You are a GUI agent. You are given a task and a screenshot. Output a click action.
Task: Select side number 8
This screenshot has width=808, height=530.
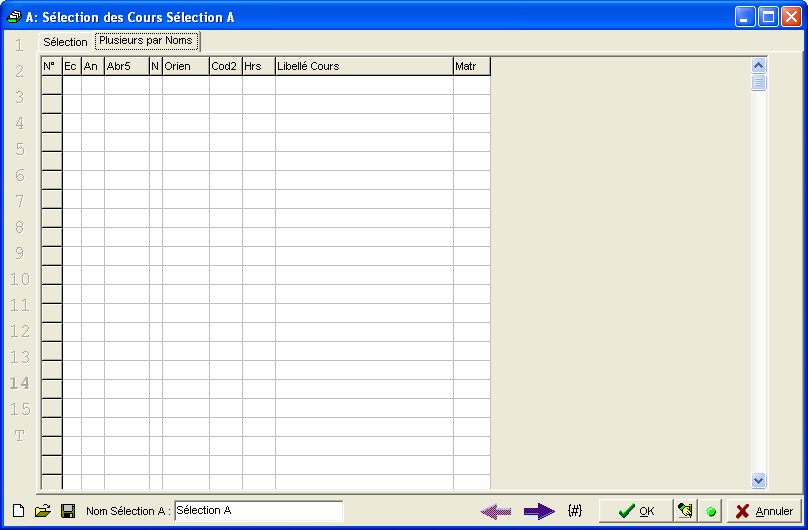click(x=20, y=227)
